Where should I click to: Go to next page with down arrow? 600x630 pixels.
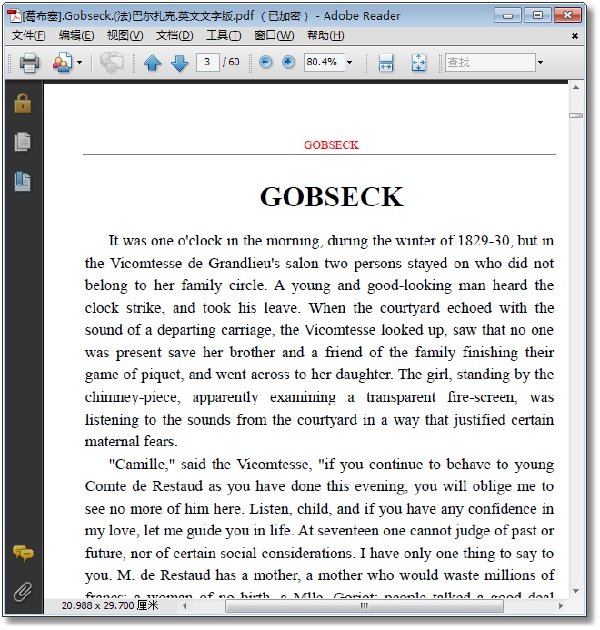tap(179, 63)
